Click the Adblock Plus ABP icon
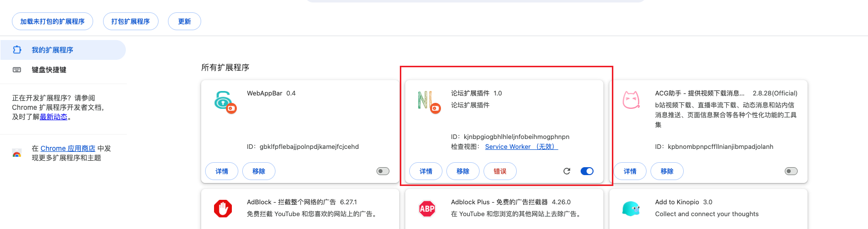This screenshot has width=868, height=229. click(x=427, y=209)
